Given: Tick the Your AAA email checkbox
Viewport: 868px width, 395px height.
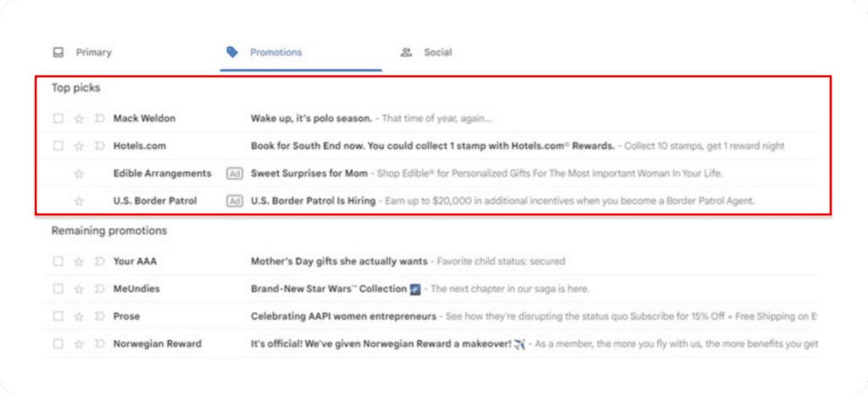Looking at the screenshot, I should pyautogui.click(x=58, y=261).
